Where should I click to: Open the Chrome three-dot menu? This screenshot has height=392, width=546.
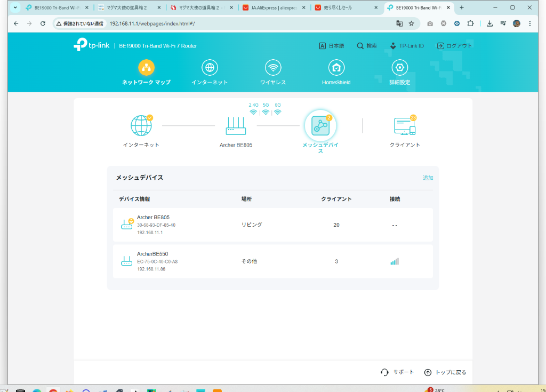pyautogui.click(x=529, y=23)
